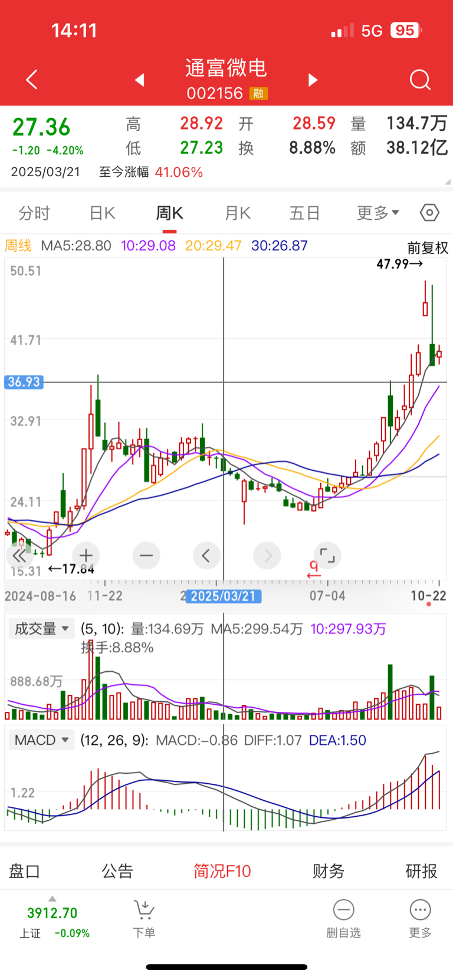Tap the MACD:-0.86 value
Viewport: 453px width, 980px height.
click(x=196, y=740)
